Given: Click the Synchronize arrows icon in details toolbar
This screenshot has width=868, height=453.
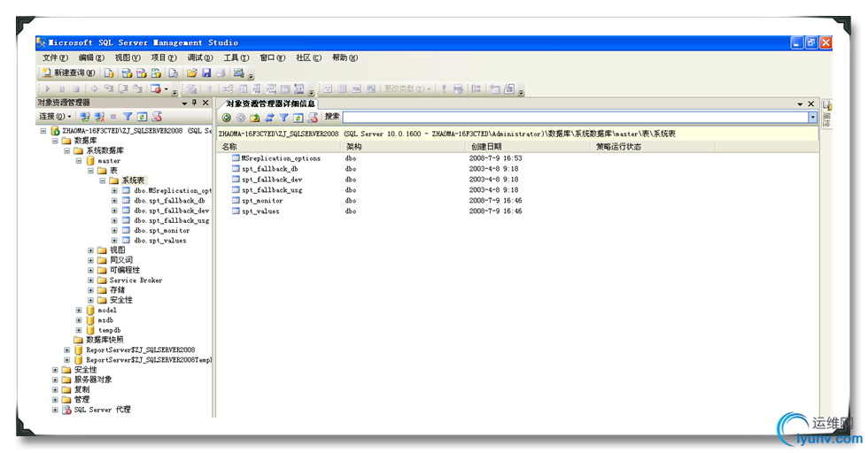Looking at the screenshot, I should 269,118.
